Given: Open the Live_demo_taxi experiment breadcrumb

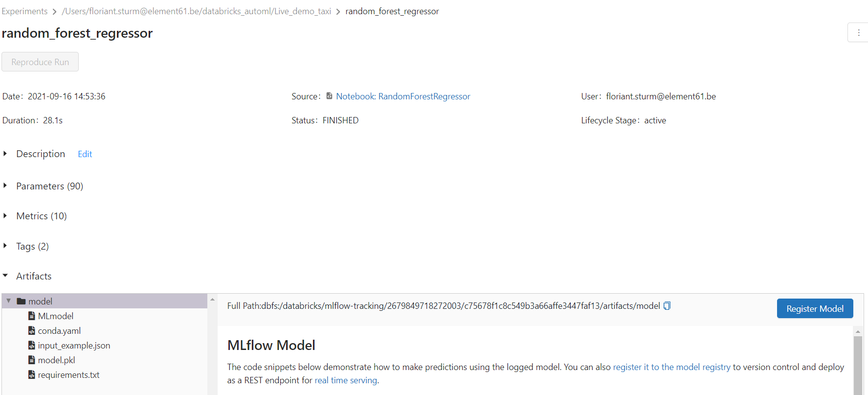Looking at the screenshot, I should tap(196, 11).
